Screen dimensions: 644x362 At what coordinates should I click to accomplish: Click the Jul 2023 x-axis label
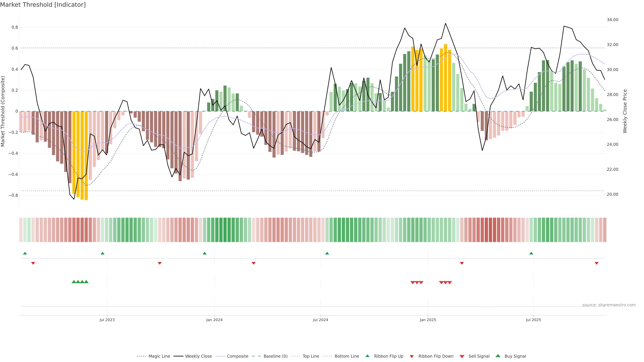point(107,320)
